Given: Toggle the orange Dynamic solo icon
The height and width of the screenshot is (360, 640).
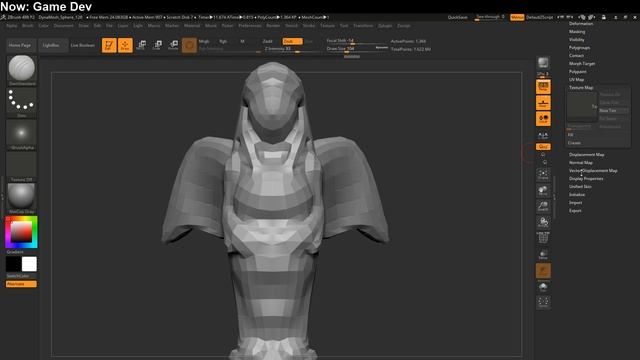Looking at the screenshot, I should coord(543,271).
